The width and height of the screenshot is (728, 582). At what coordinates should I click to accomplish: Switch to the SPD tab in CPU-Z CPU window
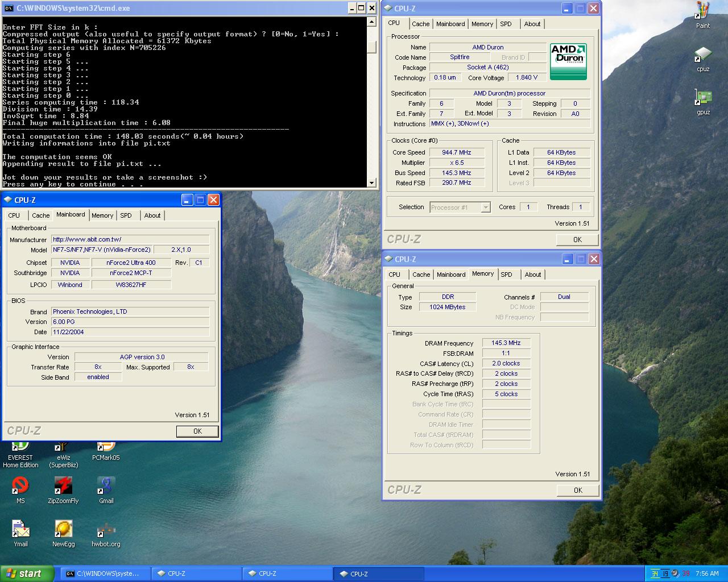coord(506,24)
